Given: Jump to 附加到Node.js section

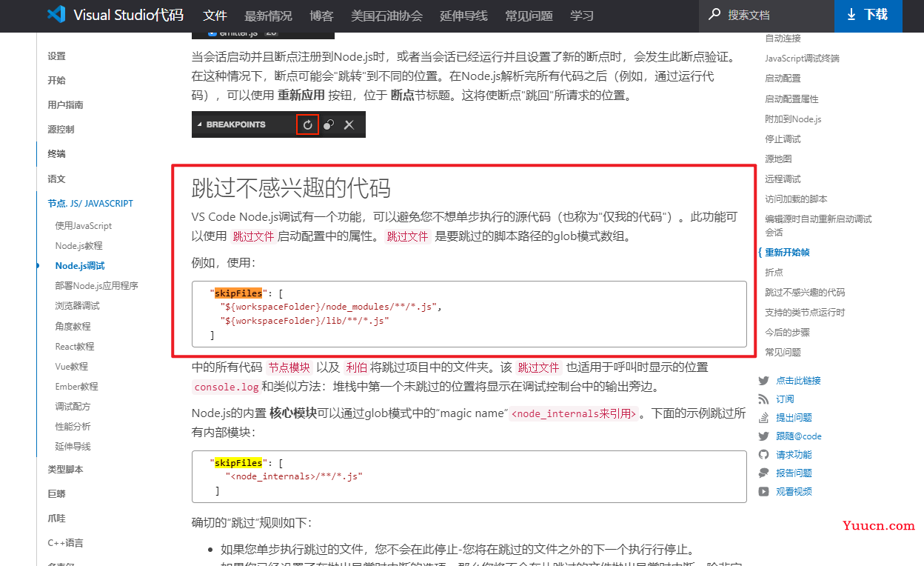Looking at the screenshot, I should tap(793, 119).
